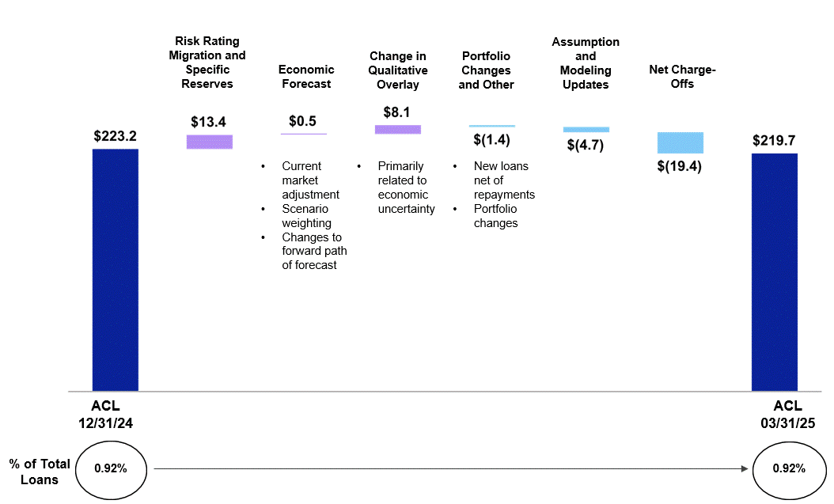Click the "Net Charge-Offs" heading
834x504 pixels.
[x=682, y=77]
